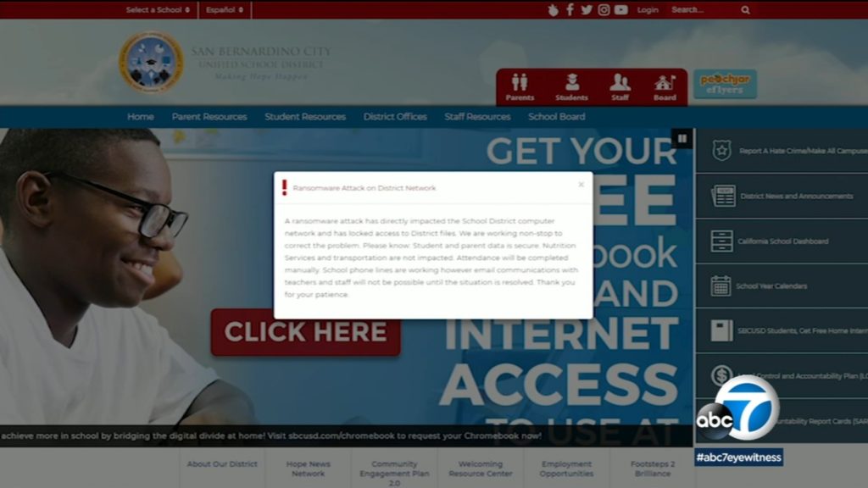This screenshot has height=488, width=868.
Task: Open Peachjar eflyers button
Action: (726, 84)
